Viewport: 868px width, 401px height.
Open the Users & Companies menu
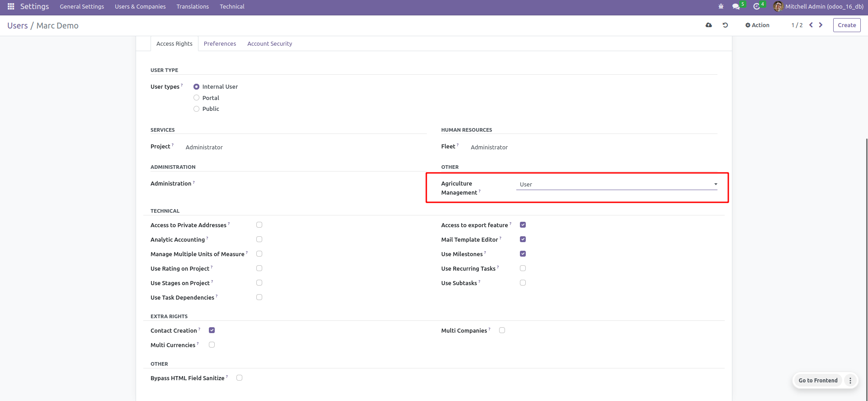(140, 6)
